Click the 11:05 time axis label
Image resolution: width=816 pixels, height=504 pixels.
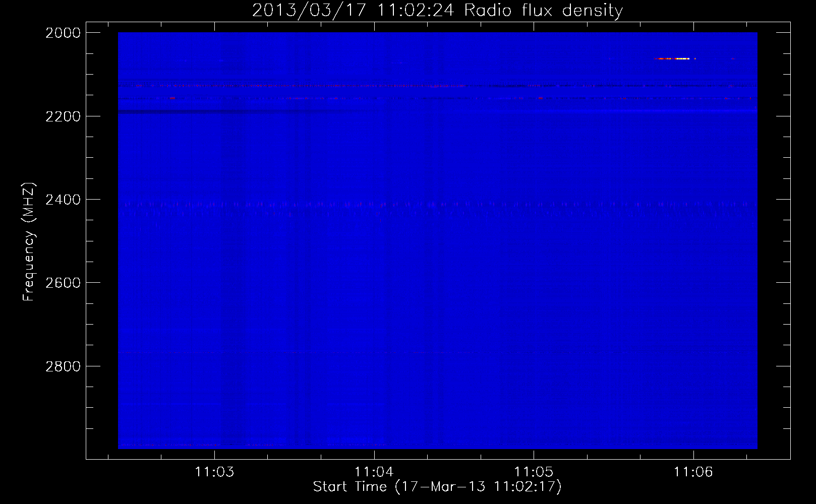click(x=534, y=472)
